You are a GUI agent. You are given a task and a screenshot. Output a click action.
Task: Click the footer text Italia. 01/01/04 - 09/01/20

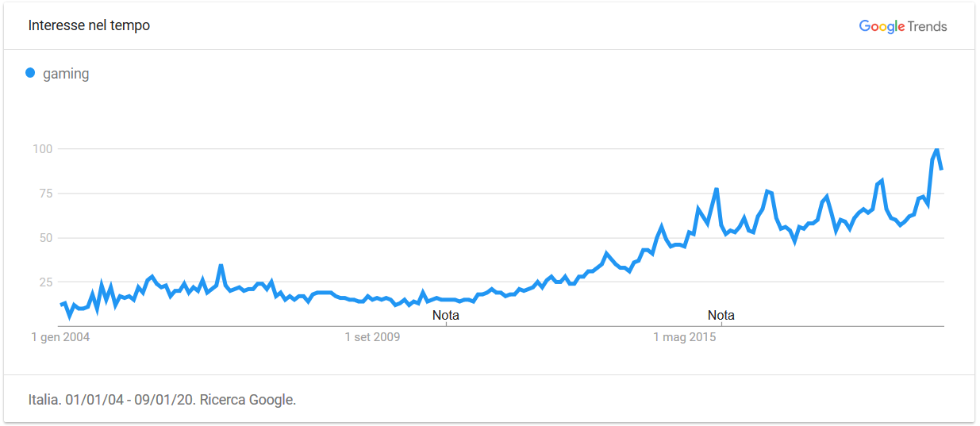coord(113,400)
